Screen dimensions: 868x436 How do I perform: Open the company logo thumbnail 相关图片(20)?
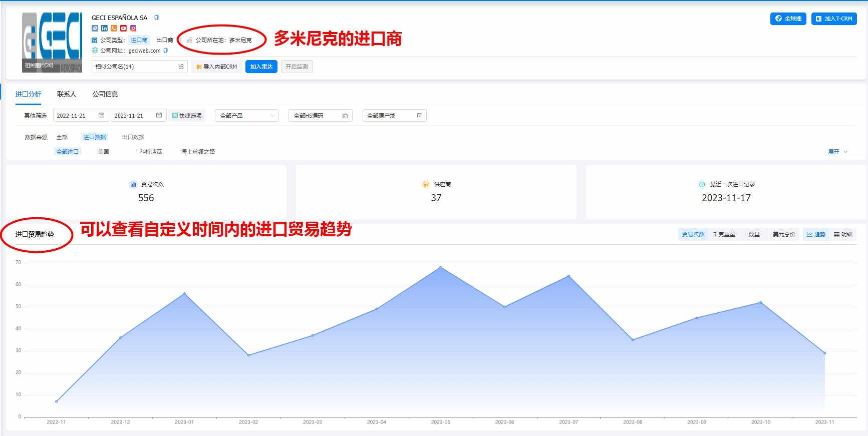click(52, 43)
